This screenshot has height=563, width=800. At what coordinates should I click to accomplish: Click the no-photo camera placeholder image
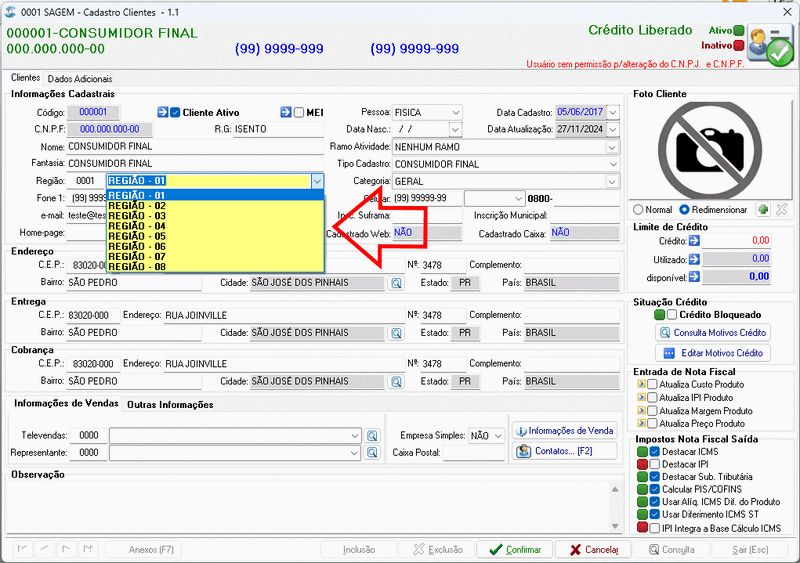710,149
